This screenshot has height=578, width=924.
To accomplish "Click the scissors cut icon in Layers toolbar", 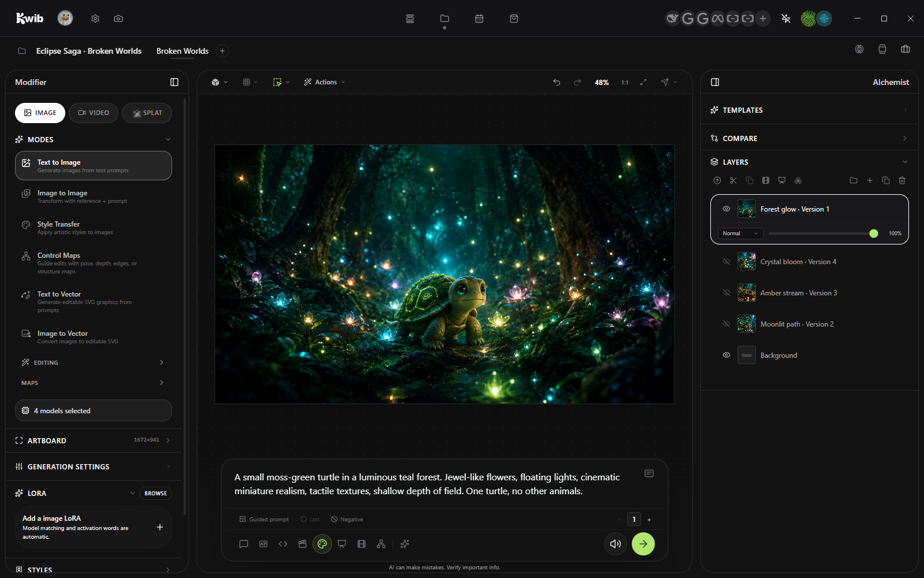I will click(733, 180).
